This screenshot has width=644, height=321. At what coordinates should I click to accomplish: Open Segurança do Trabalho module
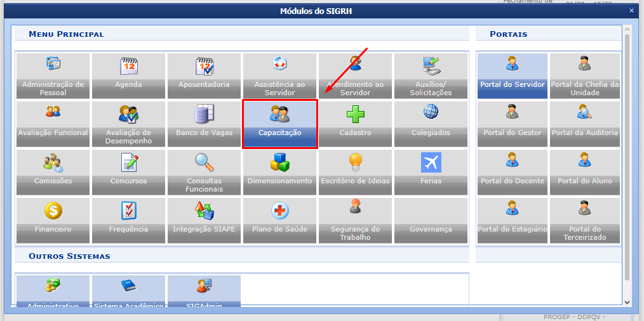point(355,220)
